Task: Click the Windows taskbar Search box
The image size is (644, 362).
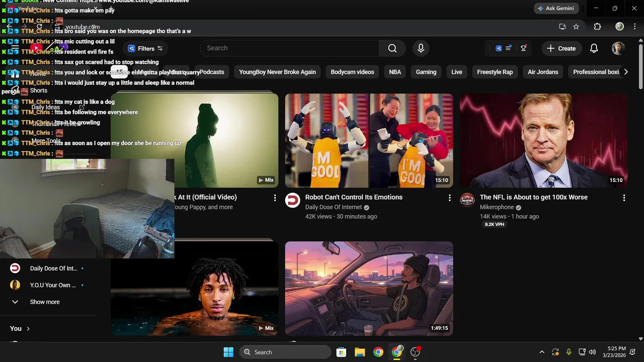Action: click(x=285, y=352)
